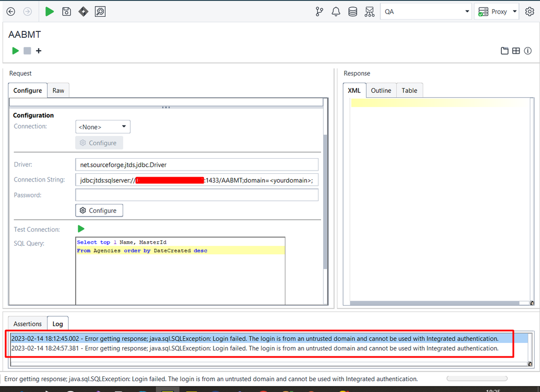The height and width of the screenshot is (392, 540).
Task: Click the stop square under AABMT
Action: coord(27,51)
